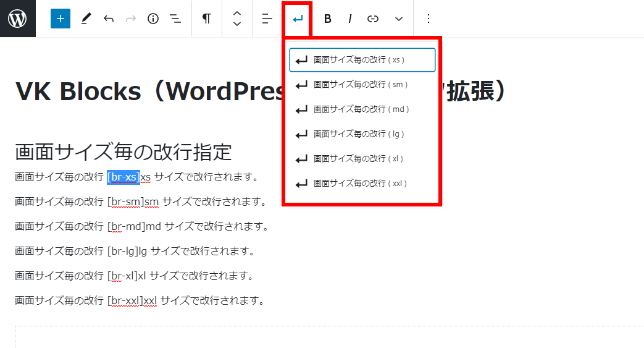Screen dimensions: 644x348
Task: Open the document details info icon
Action: [153, 19]
